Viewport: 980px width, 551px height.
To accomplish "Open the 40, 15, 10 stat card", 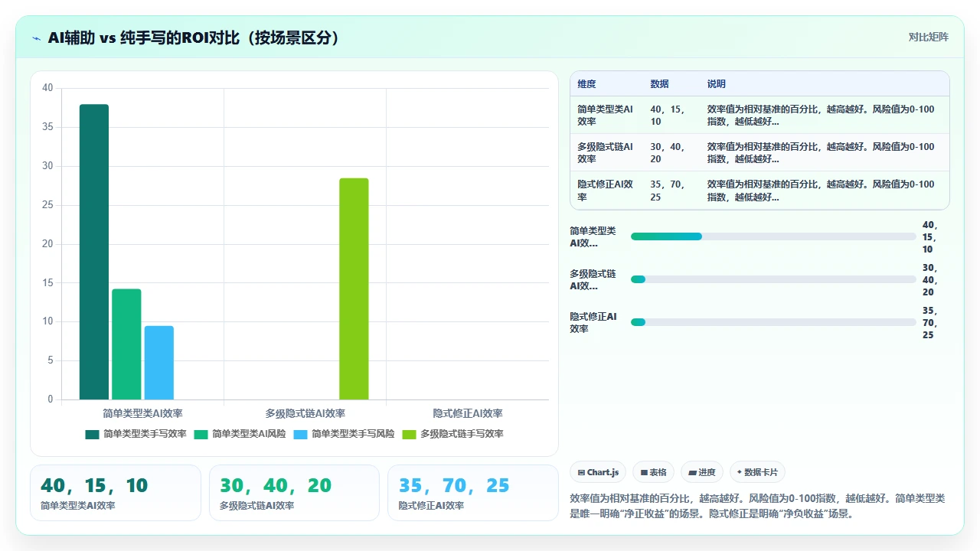I will pos(116,493).
